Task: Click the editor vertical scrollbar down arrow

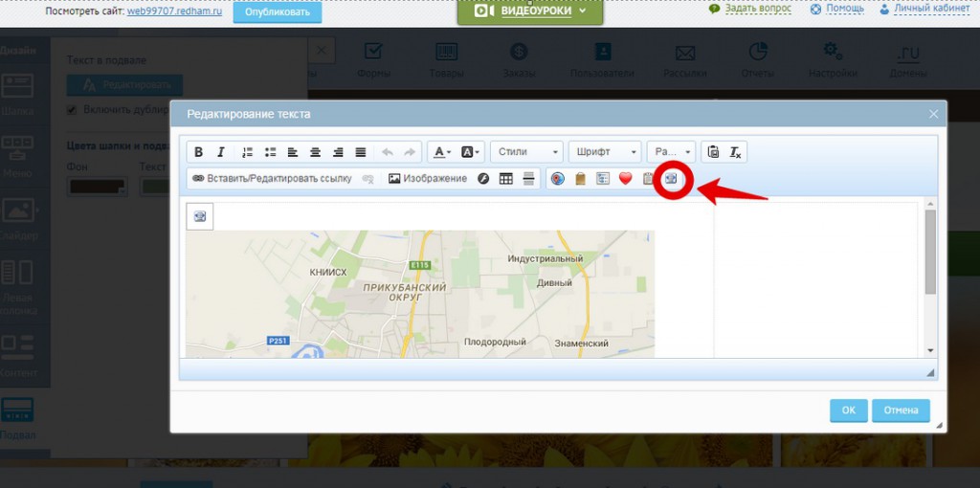Action: click(930, 350)
